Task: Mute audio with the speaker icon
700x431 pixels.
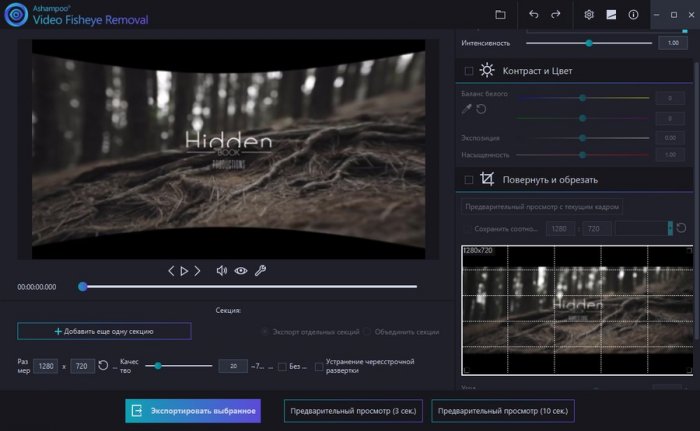Action: pyautogui.click(x=222, y=271)
